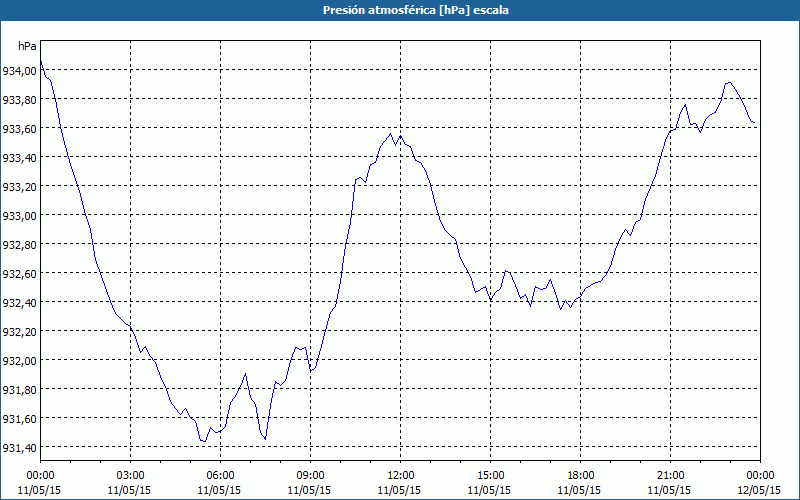The height and width of the screenshot is (500, 800).
Task: Click the 03:00 time axis label
Action: pos(130,476)
